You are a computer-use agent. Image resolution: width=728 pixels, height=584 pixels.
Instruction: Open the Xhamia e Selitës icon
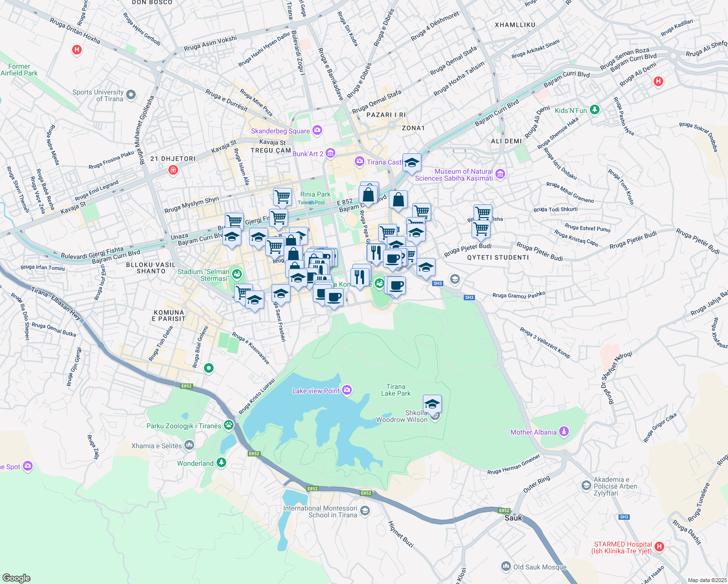point(189,445)
